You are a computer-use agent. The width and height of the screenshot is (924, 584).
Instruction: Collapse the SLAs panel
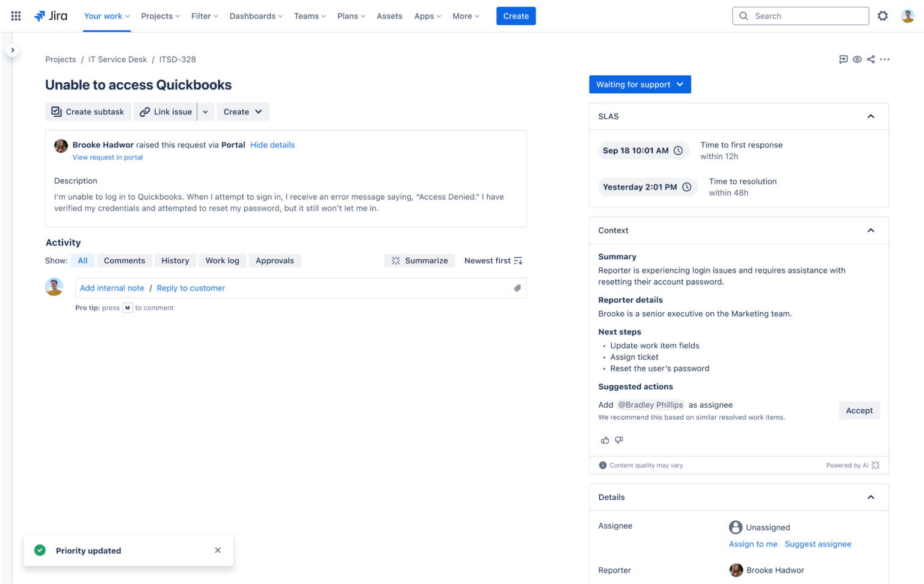pos(870,117)
